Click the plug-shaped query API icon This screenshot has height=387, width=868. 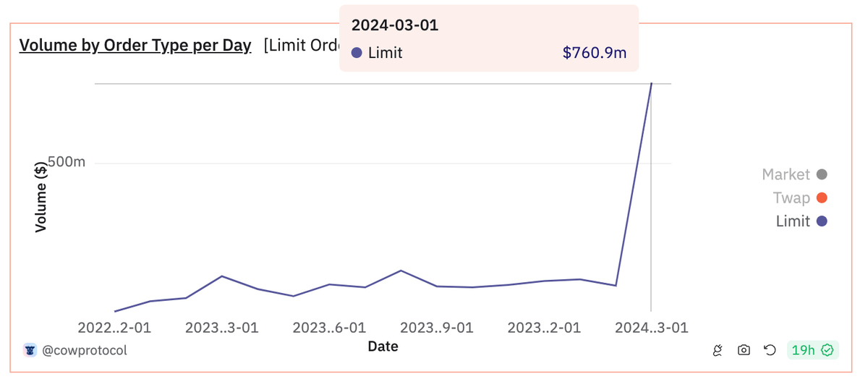click(718, 351)
